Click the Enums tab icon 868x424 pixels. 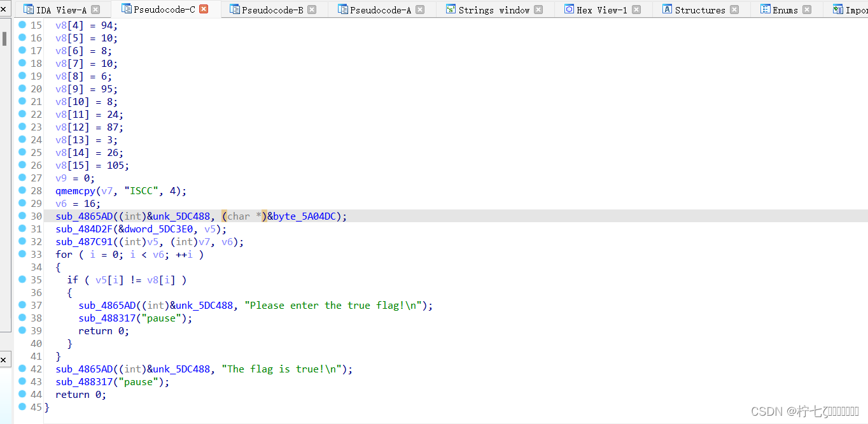click(x=764, y=9)
